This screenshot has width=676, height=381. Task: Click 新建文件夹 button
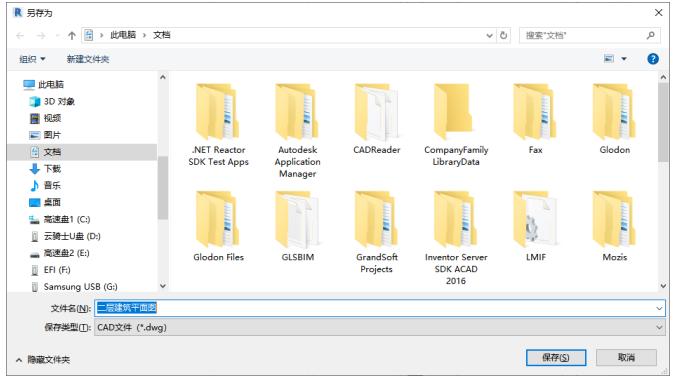[x=88, y=59]
